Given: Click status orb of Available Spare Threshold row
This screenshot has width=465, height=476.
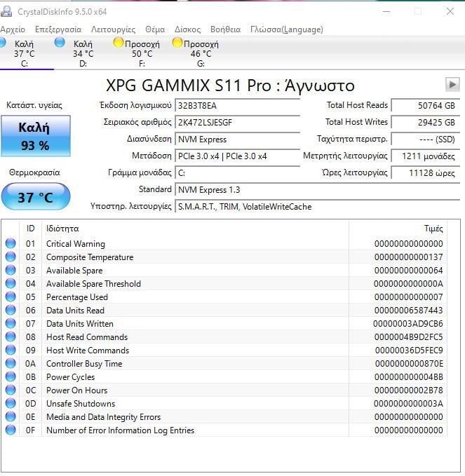Looking at the screenshot, I should click(11, 283).
